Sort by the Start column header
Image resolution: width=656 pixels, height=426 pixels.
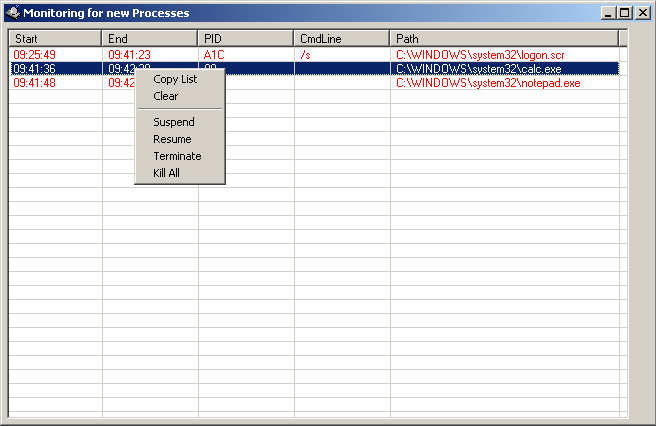(55, 38)
